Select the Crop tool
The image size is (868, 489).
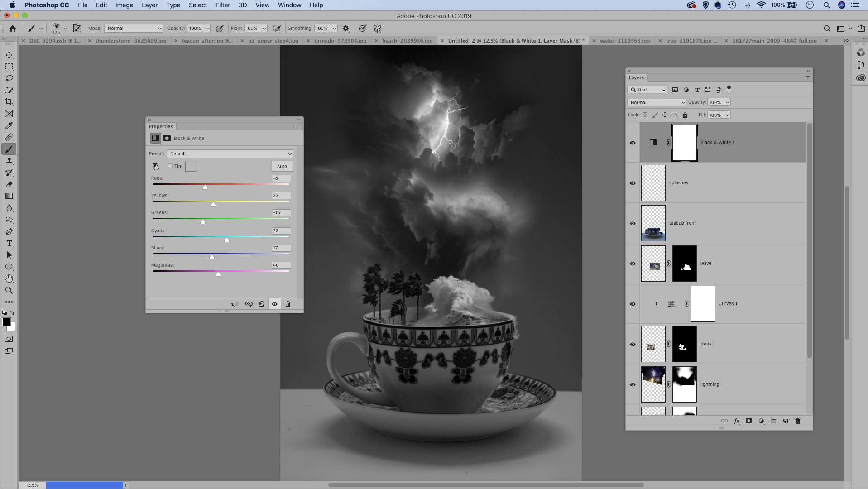(x=9, y=102)
